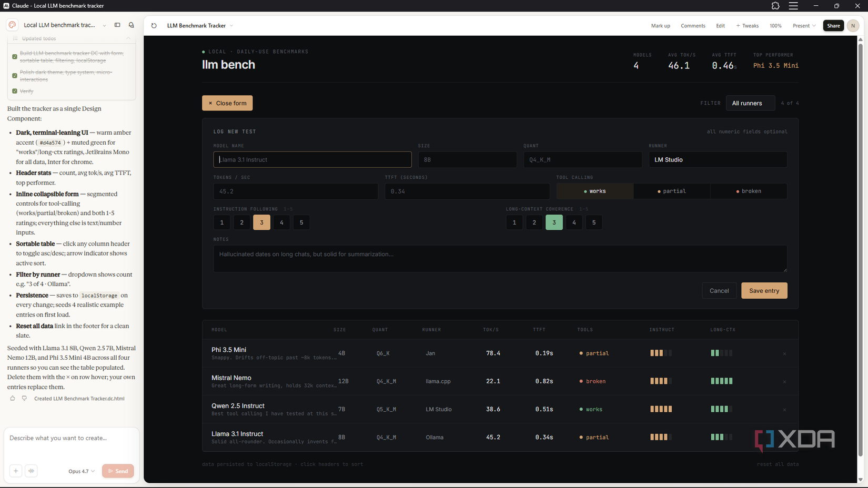Select partial for tool calling
The height and width of the screenshot is (488, 868).
pos(672,191)
